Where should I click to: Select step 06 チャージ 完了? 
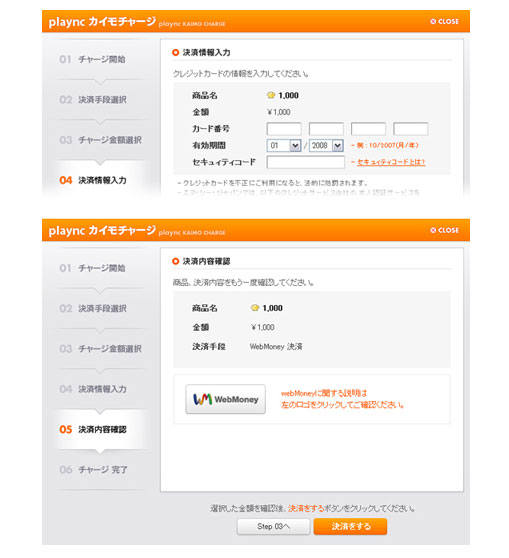94,470
